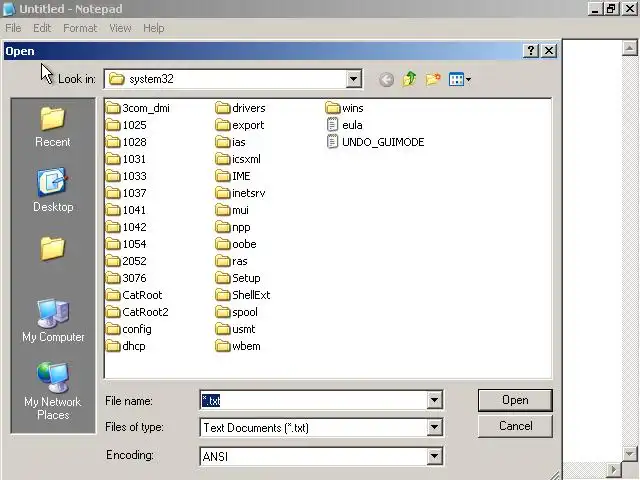
Task: Select the IME folder
Action: click(x=233, y=176)
